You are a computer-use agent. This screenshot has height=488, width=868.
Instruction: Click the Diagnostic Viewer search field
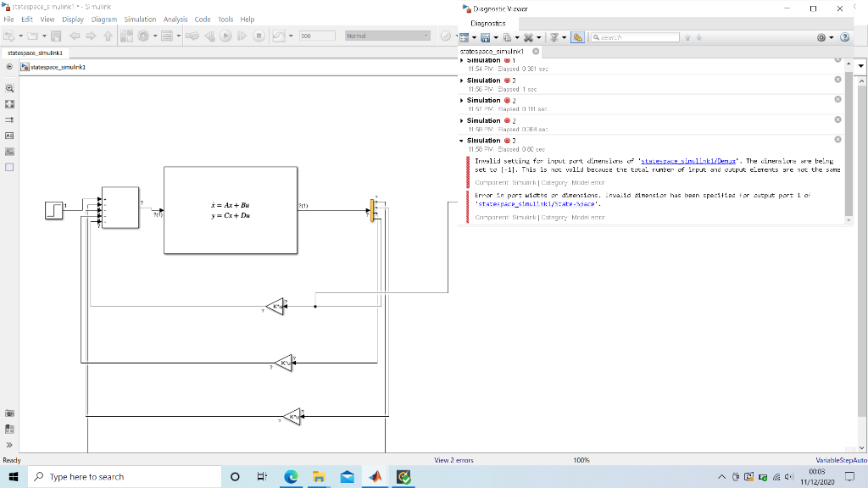pos(635,37)
